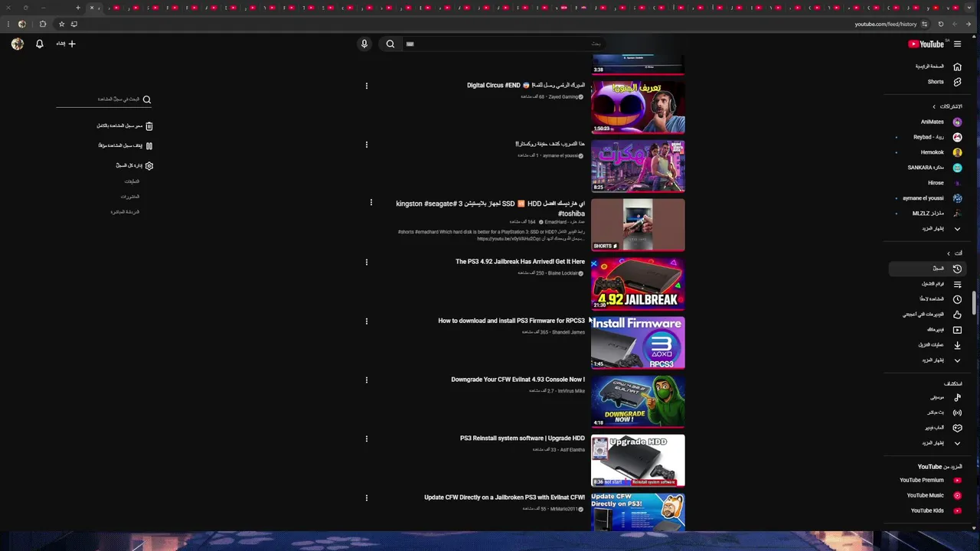Viewport: 980px width, 551px height.
Task: Open Liked videos thumbs-up icon
Action: tap(957, 315)
